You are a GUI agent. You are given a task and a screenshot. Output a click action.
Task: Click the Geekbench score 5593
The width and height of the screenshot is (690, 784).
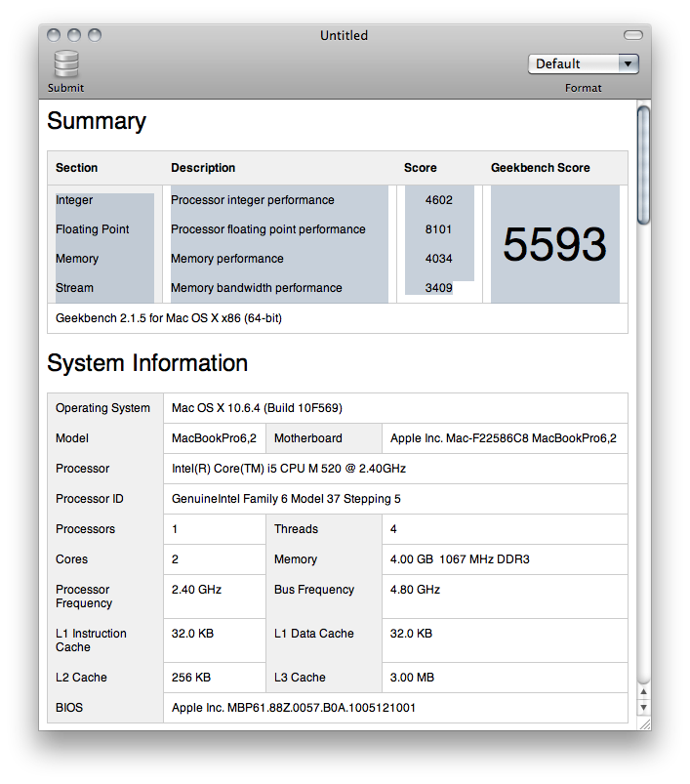pos(554,244)
